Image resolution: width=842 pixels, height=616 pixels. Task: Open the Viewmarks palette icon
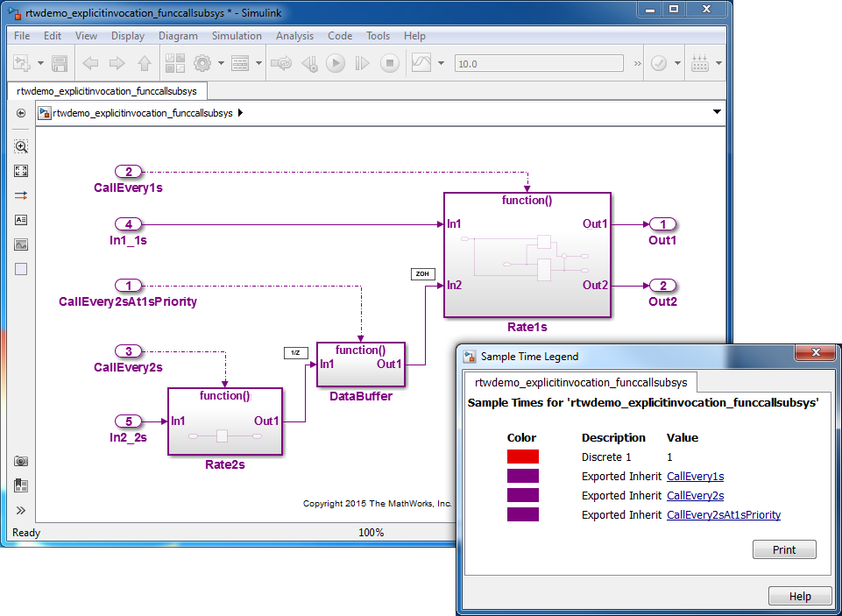(x=21, y=485)
